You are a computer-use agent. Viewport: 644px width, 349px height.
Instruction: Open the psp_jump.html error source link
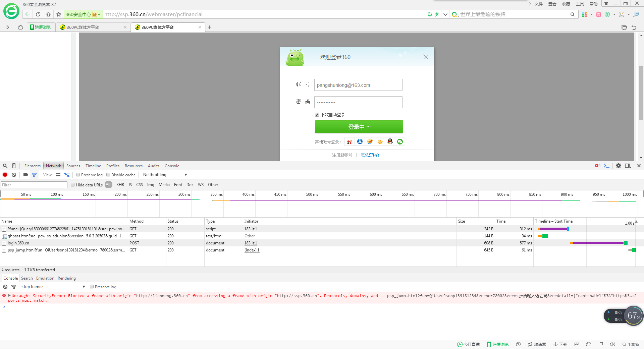pyautogui.click(x=512, y=296)
